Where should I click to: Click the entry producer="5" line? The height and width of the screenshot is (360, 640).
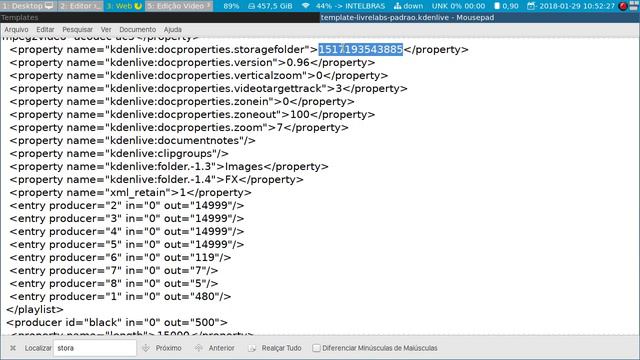pos(127,244)
